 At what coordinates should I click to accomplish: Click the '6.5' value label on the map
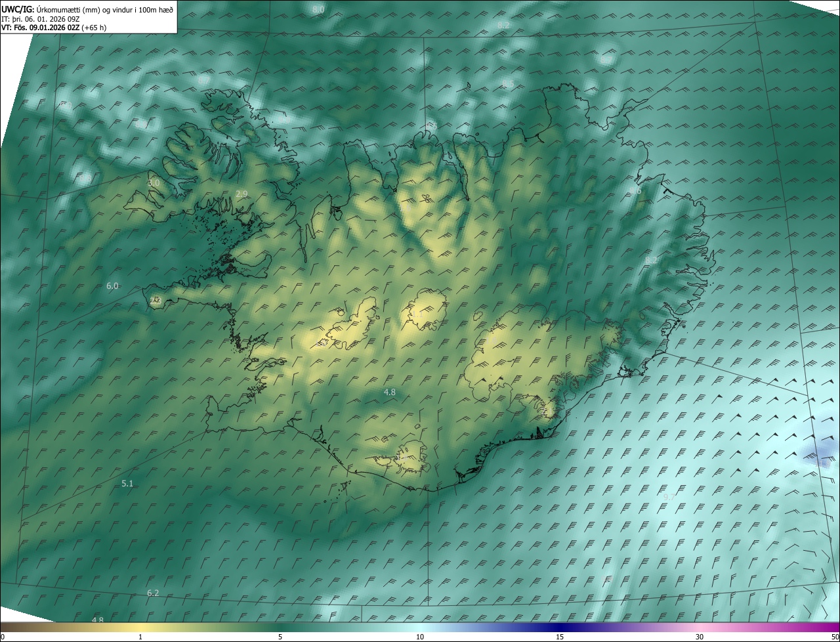(508, 84)
